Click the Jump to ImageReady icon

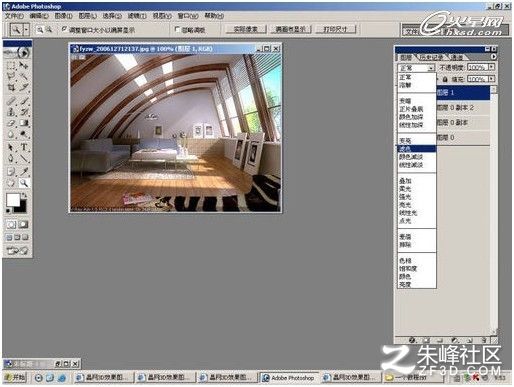[17, 250]
